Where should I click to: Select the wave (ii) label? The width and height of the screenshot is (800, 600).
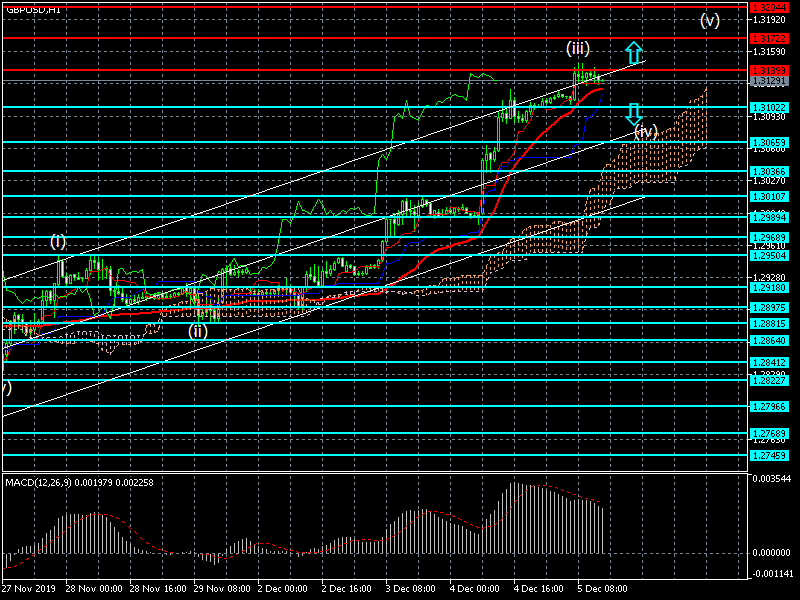point(199,331)
